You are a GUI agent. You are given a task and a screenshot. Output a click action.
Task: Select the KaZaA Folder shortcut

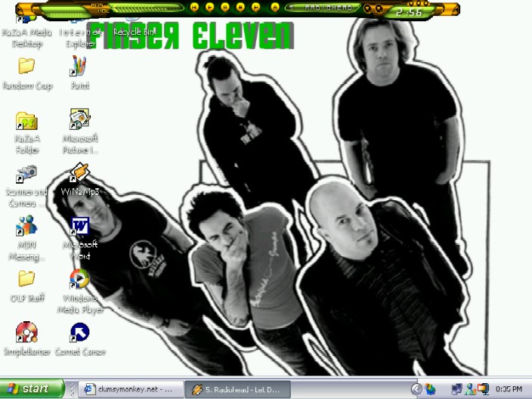click(x=26, y=133)
